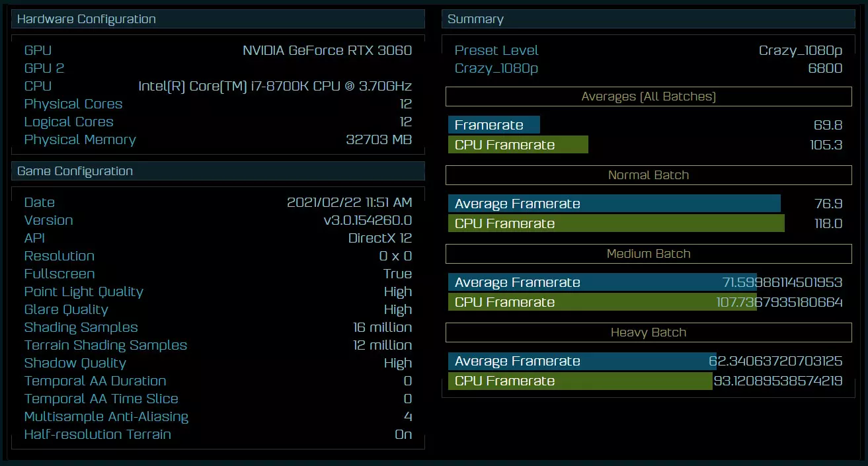Select the 12 million terrain samples value
The image size is (868, 466).
382,346
